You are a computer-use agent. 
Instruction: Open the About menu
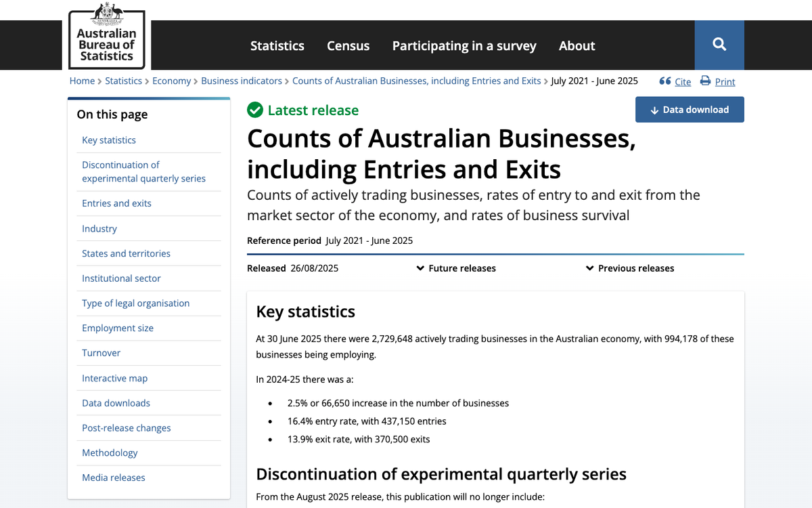coord(577,45)
